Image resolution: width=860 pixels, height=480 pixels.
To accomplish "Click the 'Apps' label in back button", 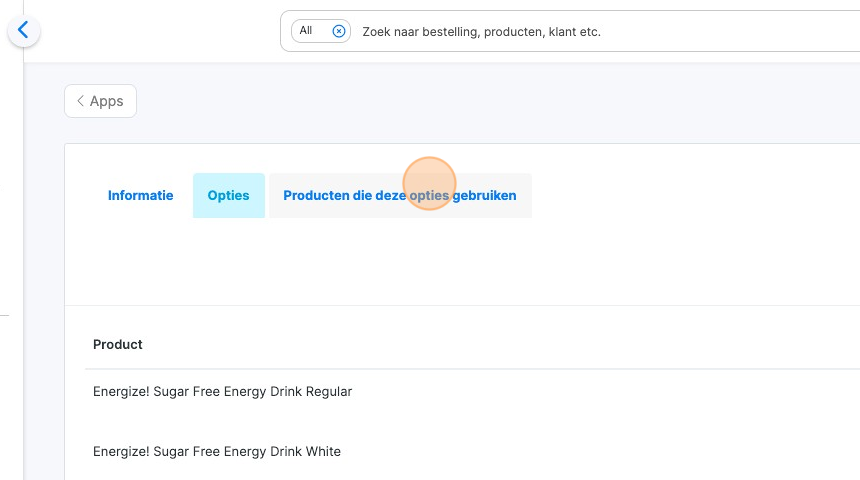I will pyautogui.click(x=107, y=101).
